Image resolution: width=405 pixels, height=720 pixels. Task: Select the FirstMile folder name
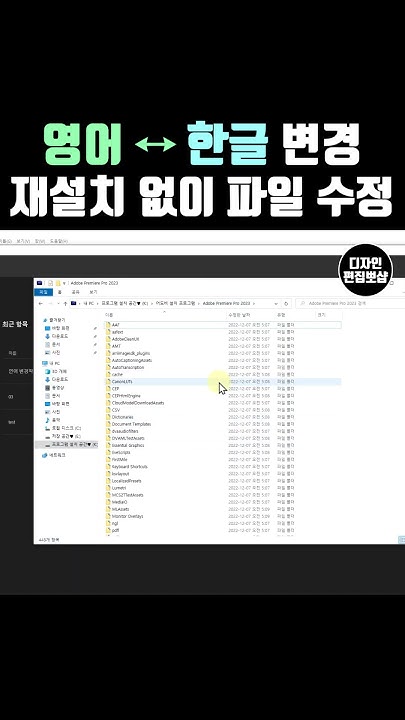tap(119, 460)
